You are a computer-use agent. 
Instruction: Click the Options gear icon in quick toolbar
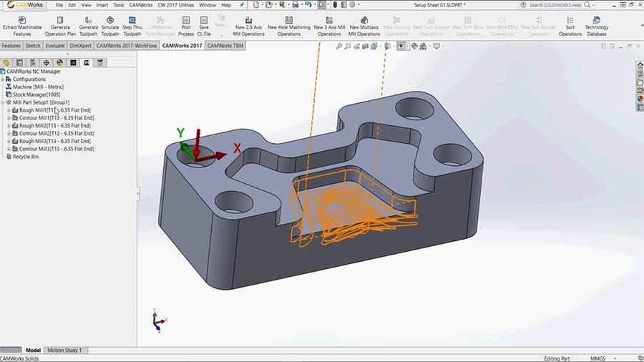tap(352, 5)
